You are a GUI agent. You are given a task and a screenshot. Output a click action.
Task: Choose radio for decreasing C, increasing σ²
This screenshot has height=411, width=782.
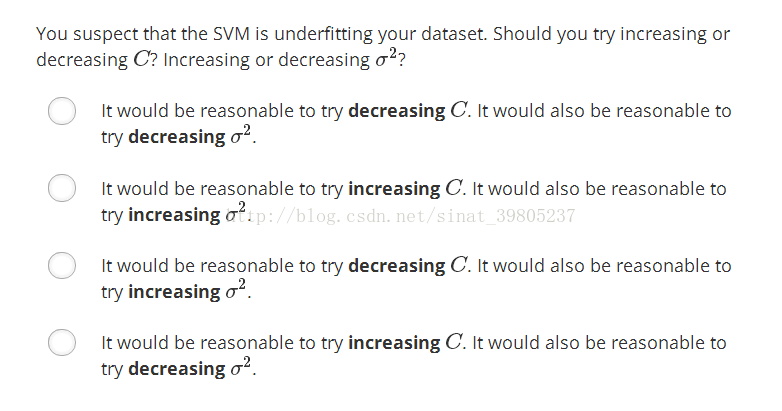click(x=62, y=265)
